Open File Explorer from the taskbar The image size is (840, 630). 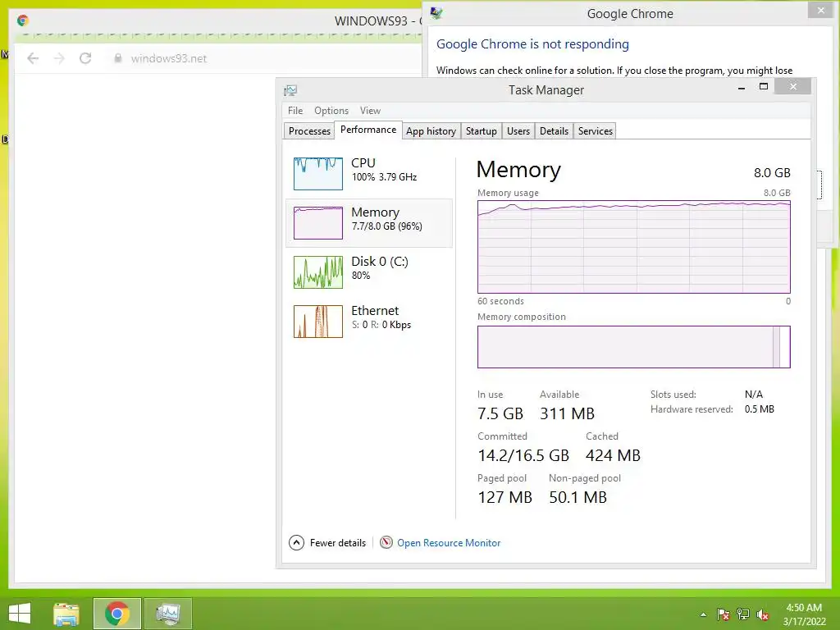66,614
